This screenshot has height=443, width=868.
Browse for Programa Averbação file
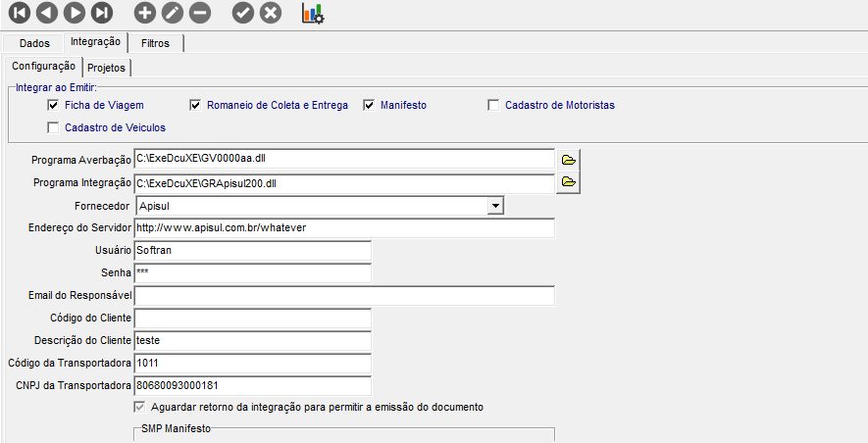pyautogui.click(x=569, y=159)
